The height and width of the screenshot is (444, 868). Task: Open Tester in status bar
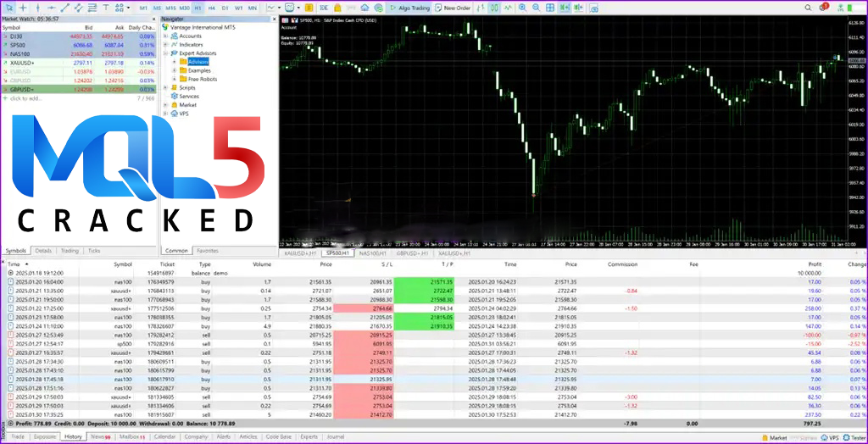[854, 437]
